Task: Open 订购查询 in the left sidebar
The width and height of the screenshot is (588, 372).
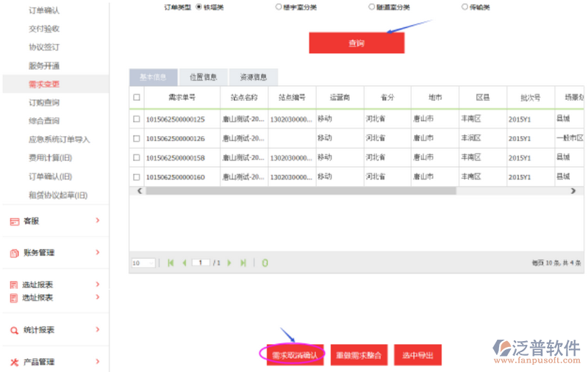Action: click(x=44, y=103)
